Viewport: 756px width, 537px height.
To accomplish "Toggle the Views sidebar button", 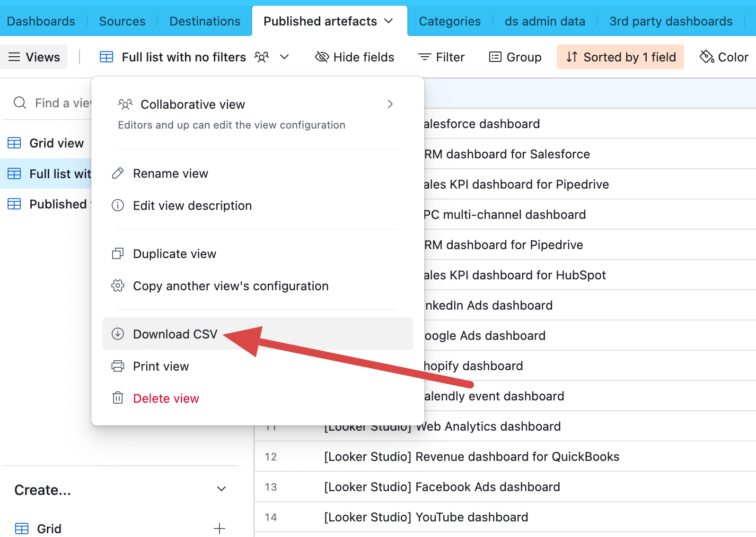I will point(34,57).
